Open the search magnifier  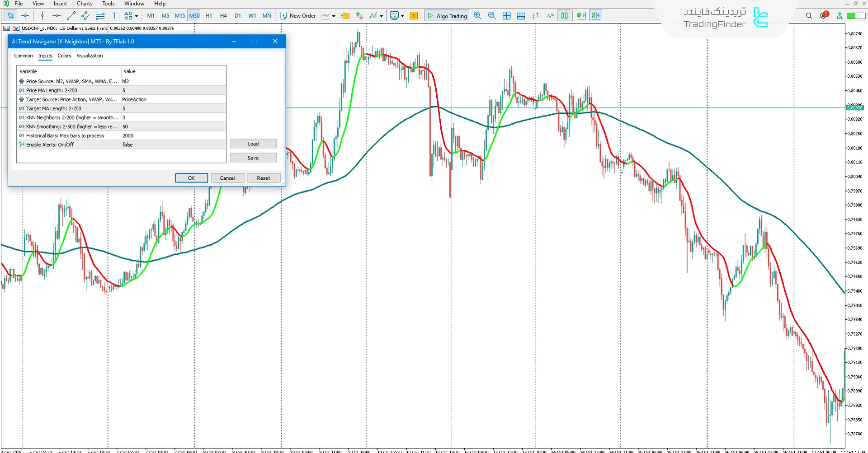809,16
